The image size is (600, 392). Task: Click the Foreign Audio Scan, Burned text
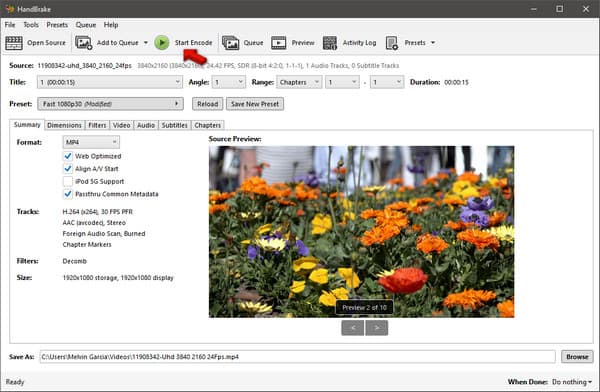point(104,234)
